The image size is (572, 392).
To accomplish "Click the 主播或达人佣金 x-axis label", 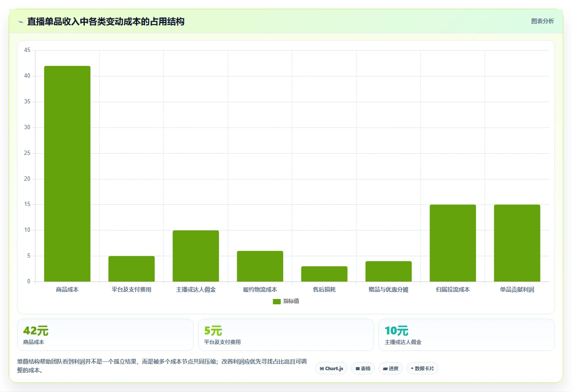I will click(196, 289).
